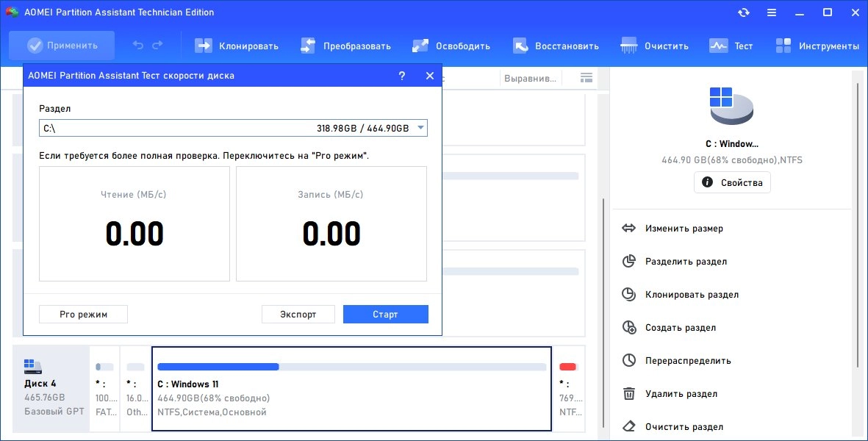Click the Удалить раздел trash icon
This screenshot has height=441, width=868.
point(629,394)
